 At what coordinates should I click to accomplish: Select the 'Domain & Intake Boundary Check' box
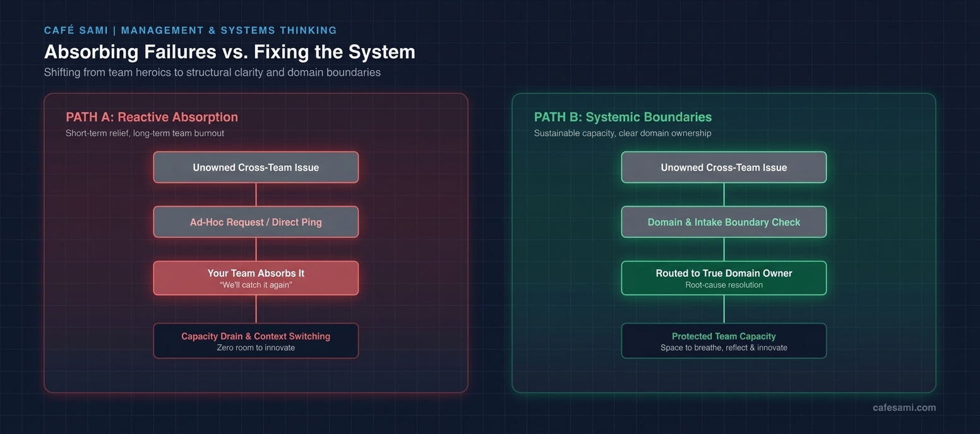click(724, 222)
